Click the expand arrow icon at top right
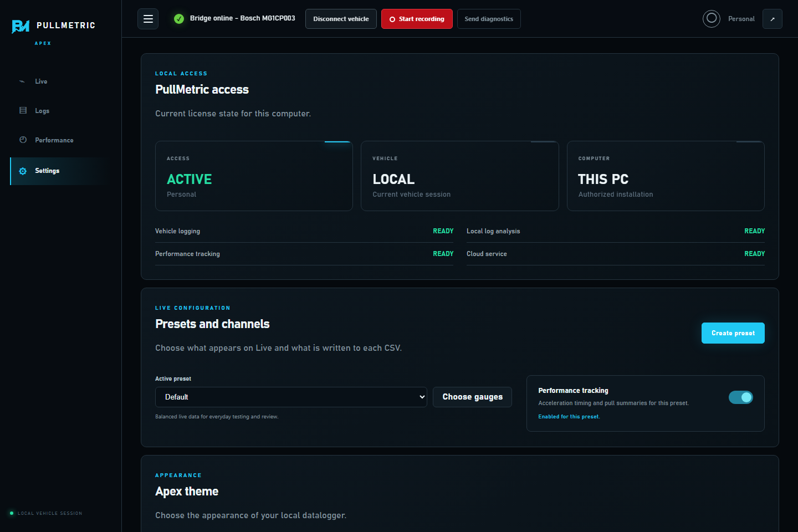798x532 pixels. (x=773, y=19)
